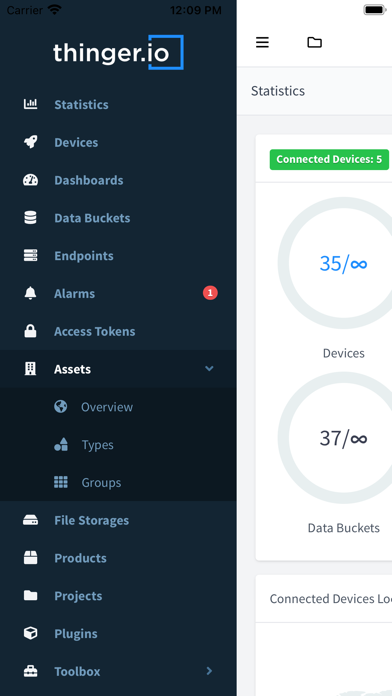392x696 pixels.
Task: Open the Products section
Action: (80, 558)
